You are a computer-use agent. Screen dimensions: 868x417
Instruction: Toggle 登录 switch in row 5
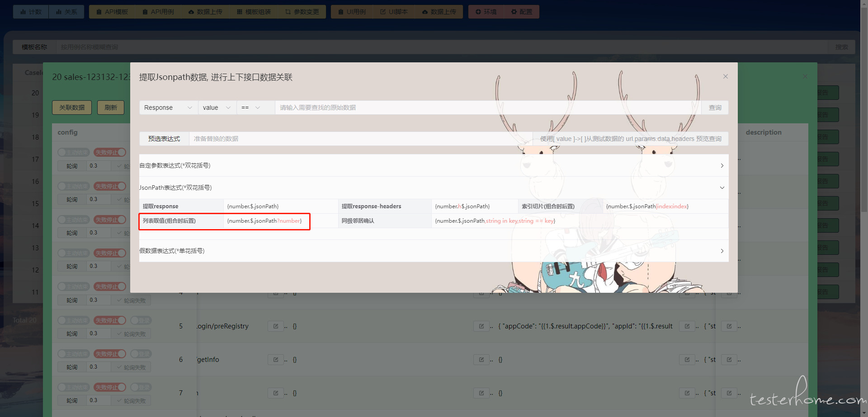[141, 320]
